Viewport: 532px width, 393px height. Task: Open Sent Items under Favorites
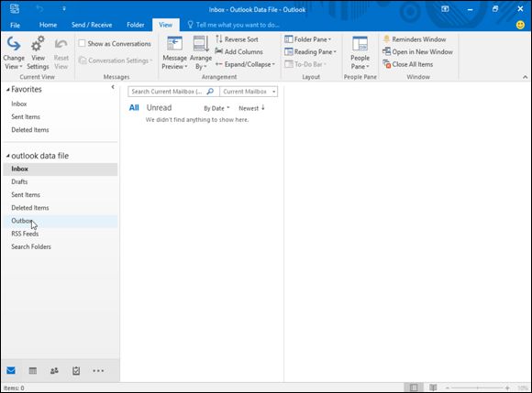pyautogui.click(x=61, y=117)
